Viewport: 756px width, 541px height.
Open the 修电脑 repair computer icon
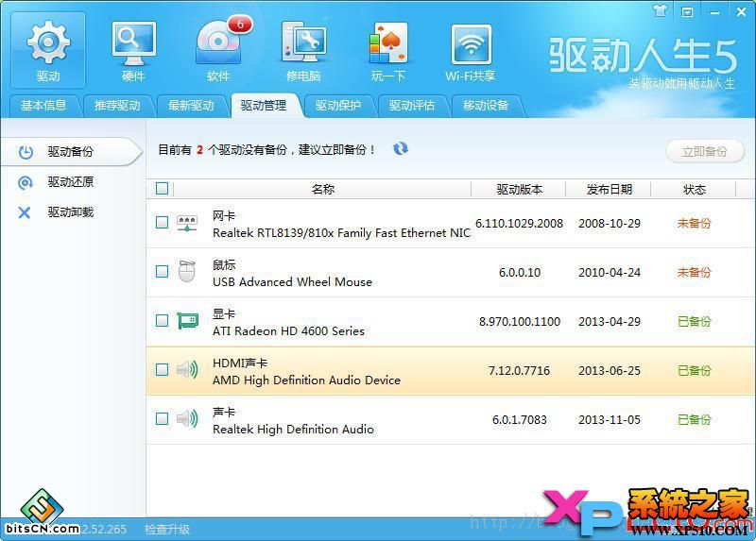coord(303,50)
